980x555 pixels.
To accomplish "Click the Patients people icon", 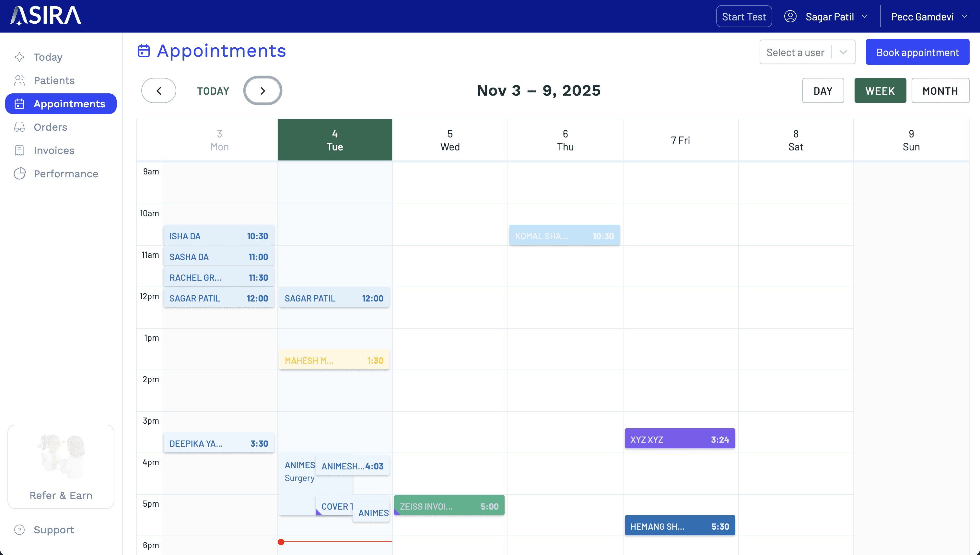I will (19, 80).
